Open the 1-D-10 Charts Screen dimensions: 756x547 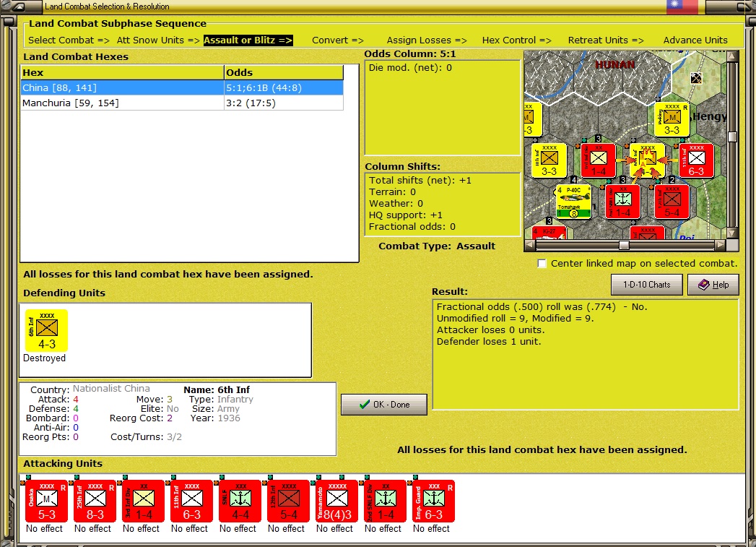(x=646, y=285)
